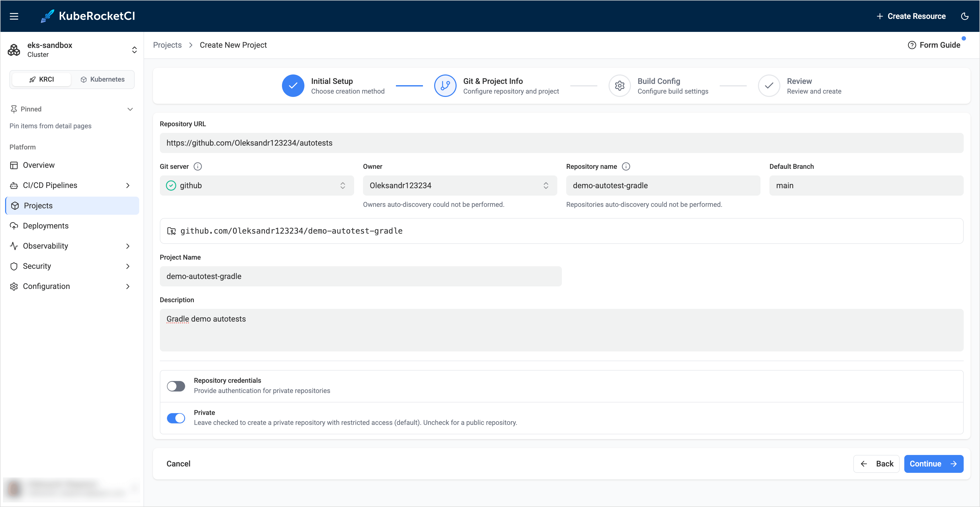Click the Deployments cloud icon

coord(14,226)
